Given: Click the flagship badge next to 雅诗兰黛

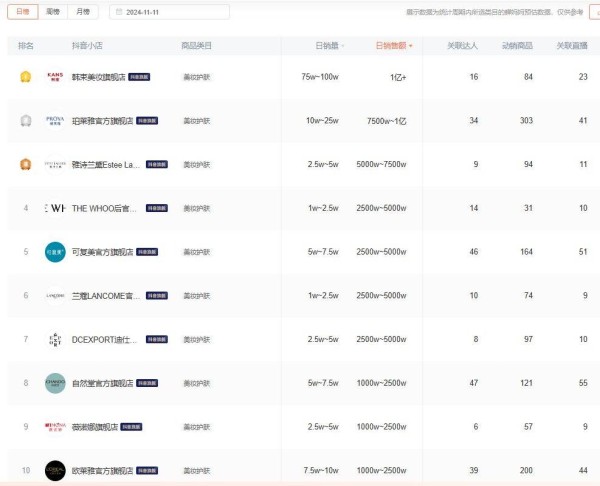Looking at the screenshot, I should coord(157,164).
